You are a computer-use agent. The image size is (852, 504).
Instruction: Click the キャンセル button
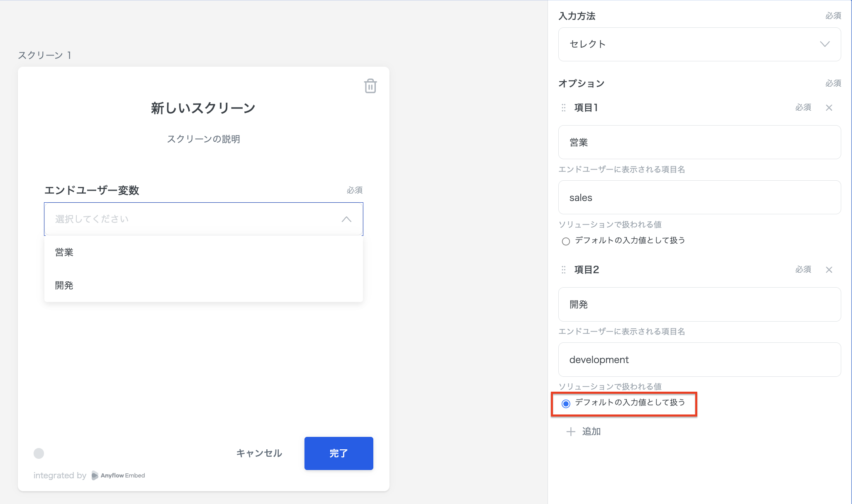pos(259,453)
